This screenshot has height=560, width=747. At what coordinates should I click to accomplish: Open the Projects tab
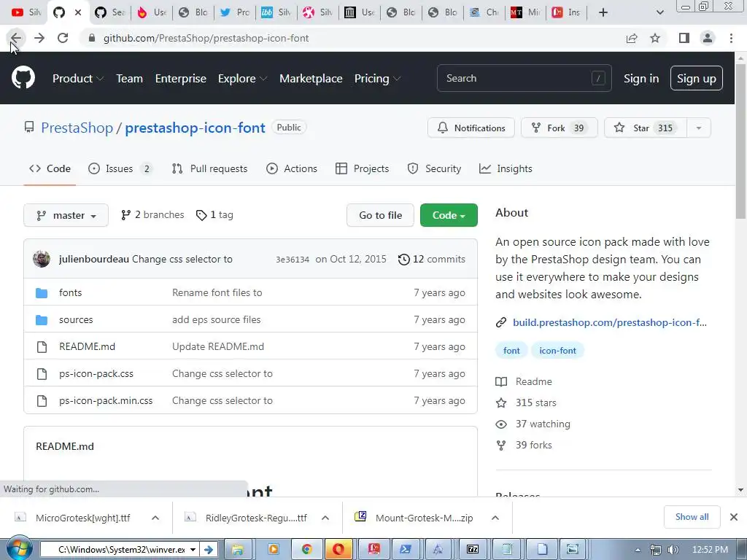click(362, 168)
